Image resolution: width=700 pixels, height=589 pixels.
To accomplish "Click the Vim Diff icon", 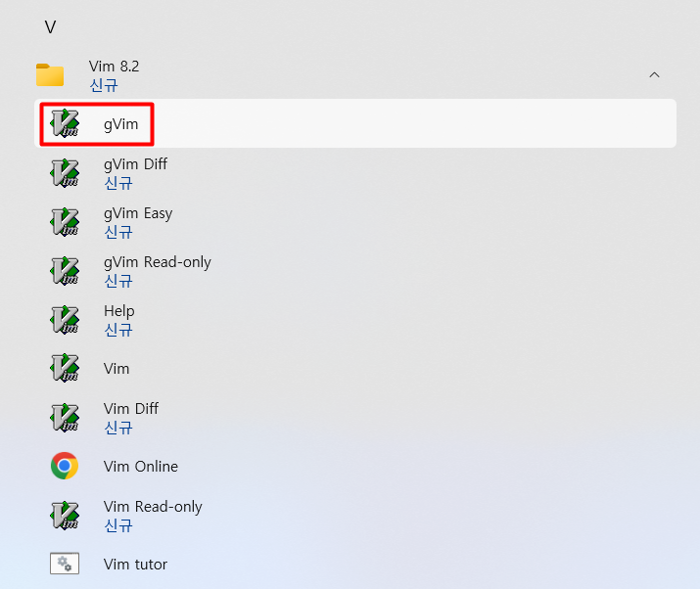I will coord(65,417).
